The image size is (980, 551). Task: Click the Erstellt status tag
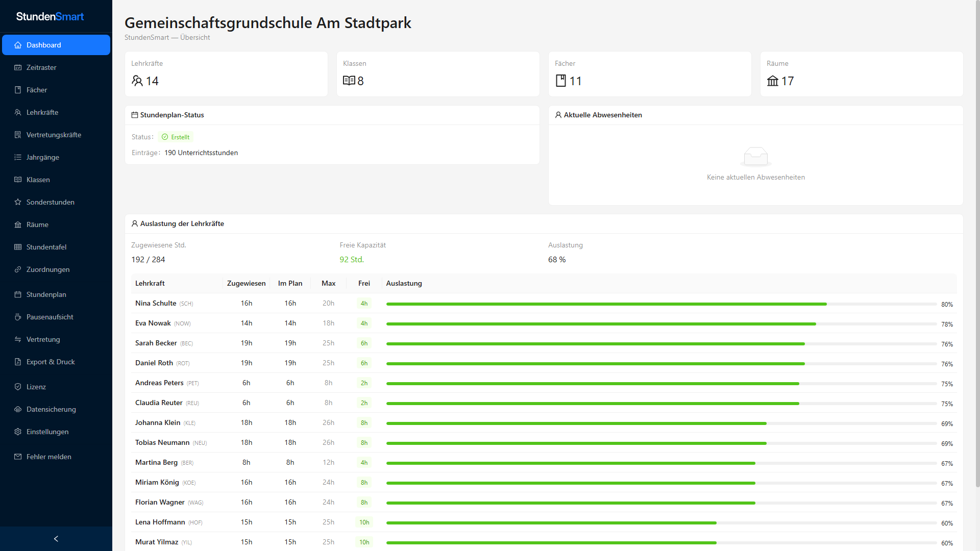176,137
